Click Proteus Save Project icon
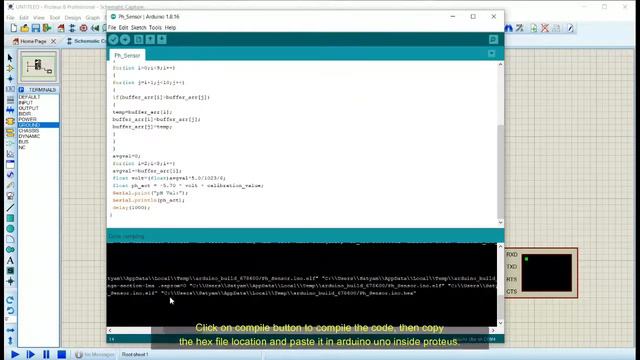The height and width of the screenshot is (360, 640). point(36,28)
